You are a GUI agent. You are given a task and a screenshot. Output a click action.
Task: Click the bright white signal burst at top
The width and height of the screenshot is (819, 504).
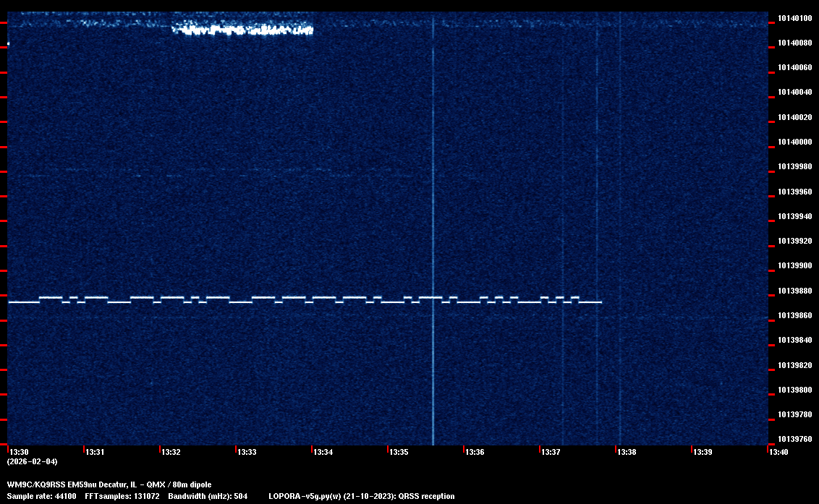[x=242, y=30]
